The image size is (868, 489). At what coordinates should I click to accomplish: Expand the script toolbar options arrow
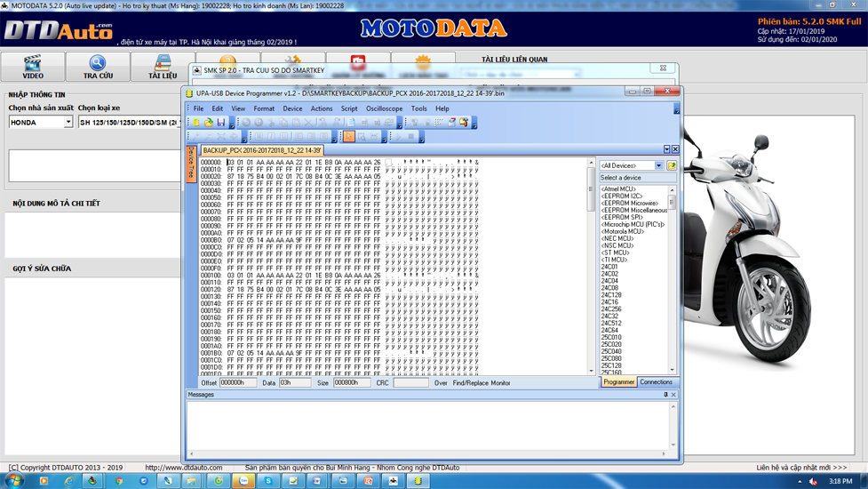tap(422, 139)
